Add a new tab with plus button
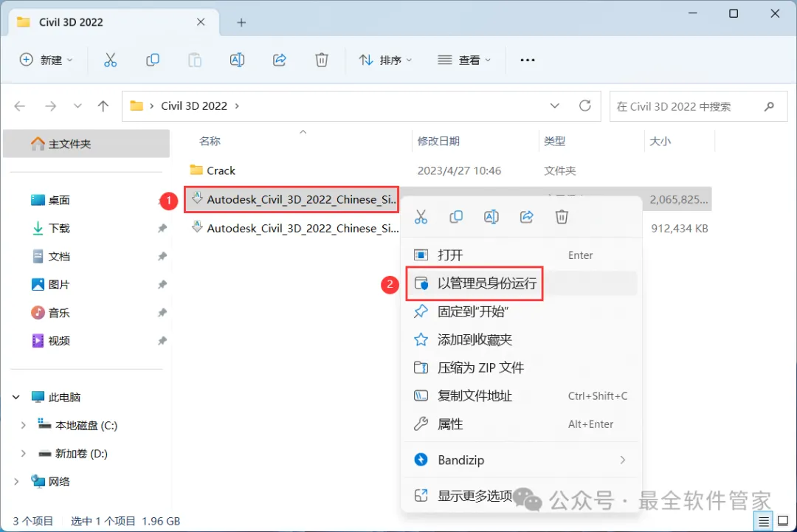Image resolution: width=797 pixels, height=532 pixels. click(x=241, y=22)
